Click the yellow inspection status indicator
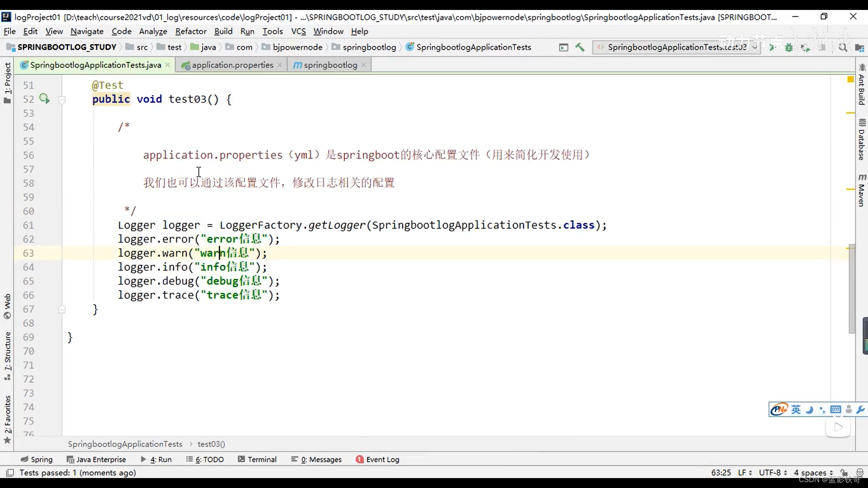Screen dimensions: 868x488 [x=850, y=80]
